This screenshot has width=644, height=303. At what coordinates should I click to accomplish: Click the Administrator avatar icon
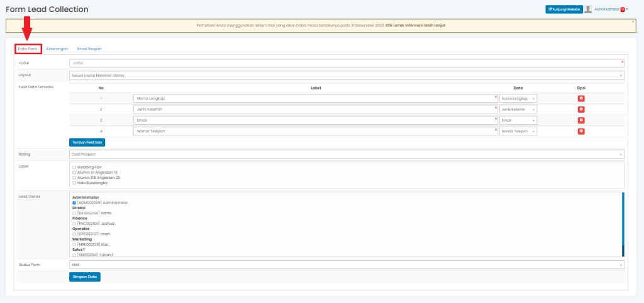click(588, 9)
